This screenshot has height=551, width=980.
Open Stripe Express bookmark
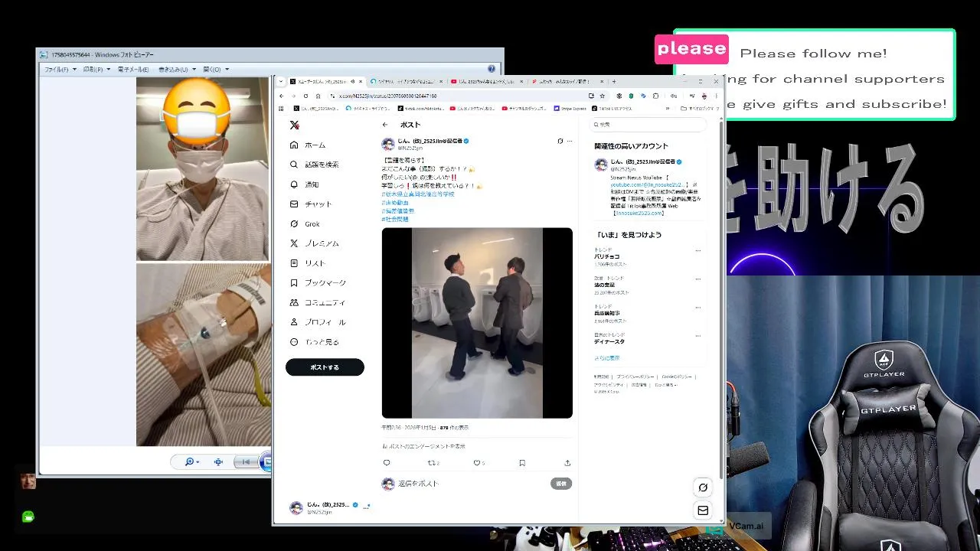[x=570, y=109]
